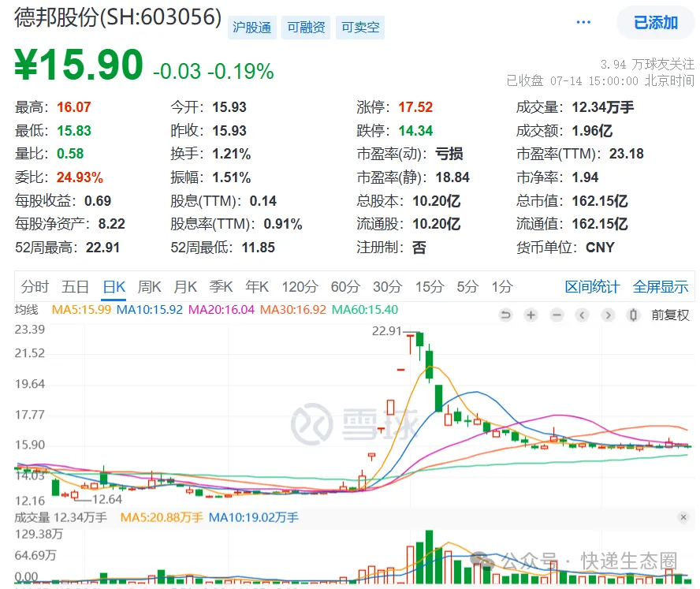Click the 12.64 low price marker on chart
Image resolution: width=700 pixels, height=589 pixels.
[107, 499]
